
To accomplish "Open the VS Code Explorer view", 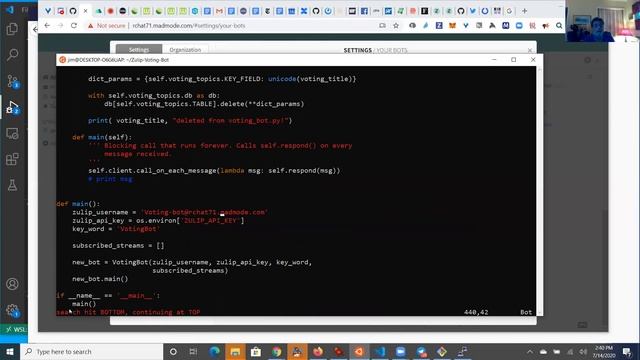I will (12, 29).
